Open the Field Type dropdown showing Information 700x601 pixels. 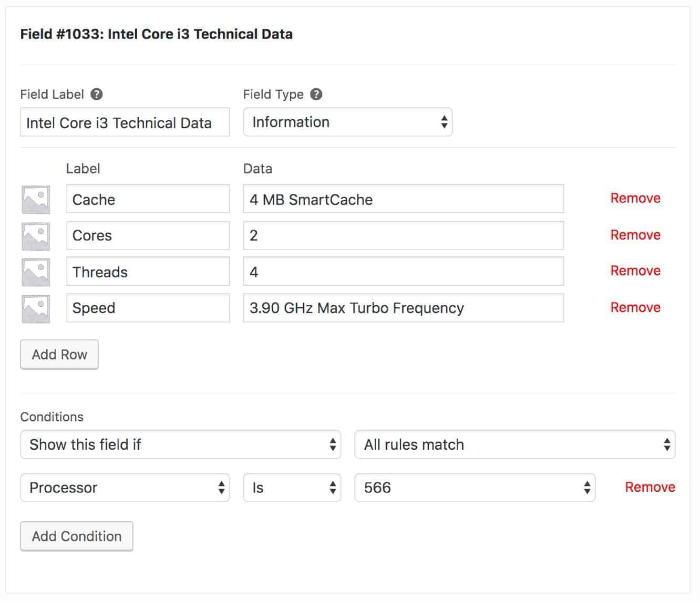(x=347, y=122)
